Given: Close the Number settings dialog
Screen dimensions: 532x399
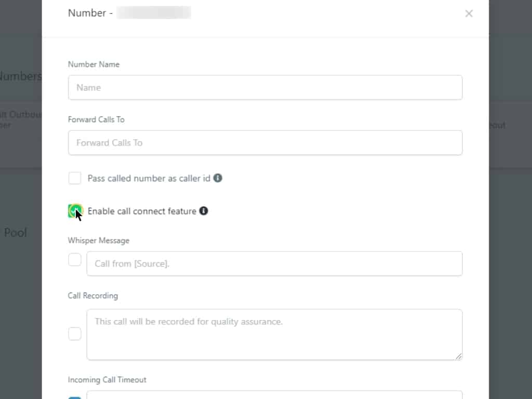Looking at the screenshot, I should [469, 14].
